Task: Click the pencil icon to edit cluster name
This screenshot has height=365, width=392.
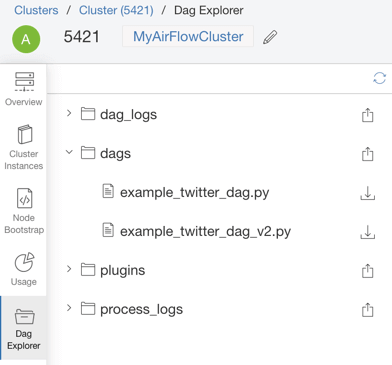Action: [270, 37]
